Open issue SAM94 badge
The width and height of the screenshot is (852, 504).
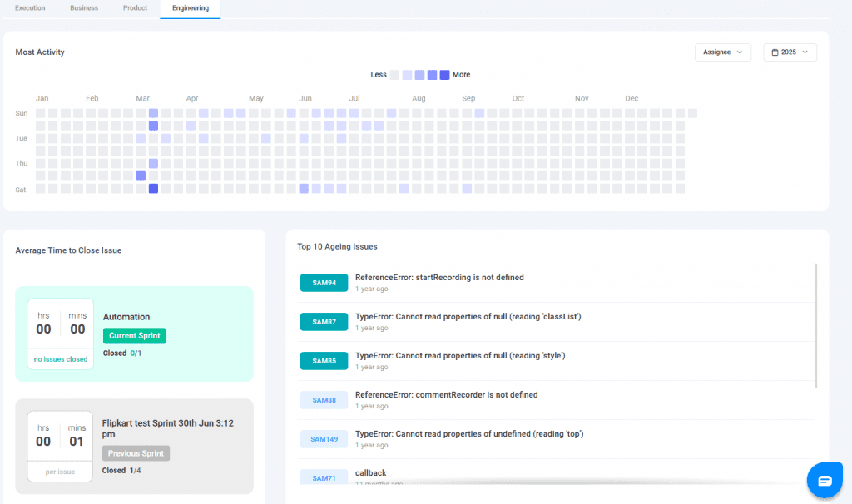click(324, 283)
